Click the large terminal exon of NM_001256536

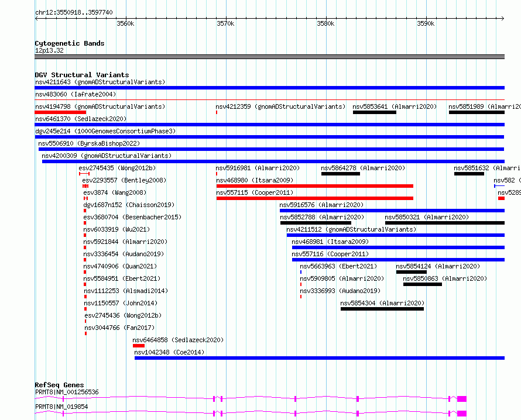tap(462, 399)
